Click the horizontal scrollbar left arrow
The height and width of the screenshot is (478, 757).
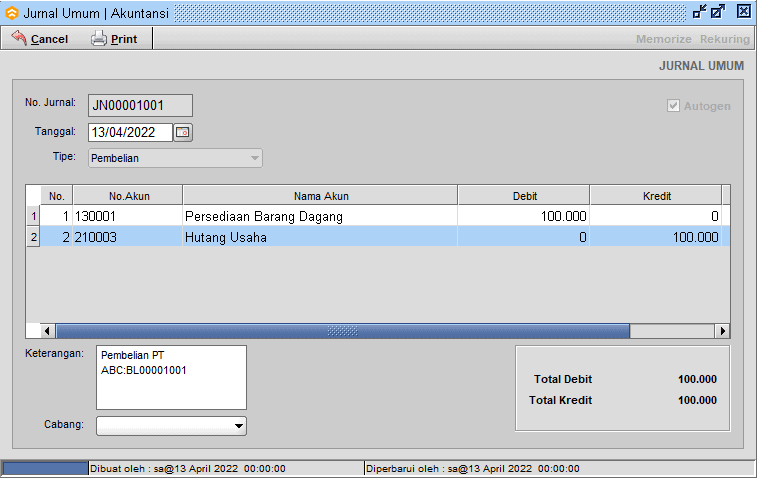[47, 331]
